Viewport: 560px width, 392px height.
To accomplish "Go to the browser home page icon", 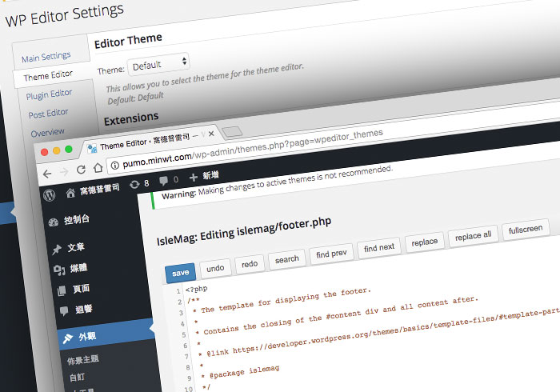I will (x=98, y=167).
